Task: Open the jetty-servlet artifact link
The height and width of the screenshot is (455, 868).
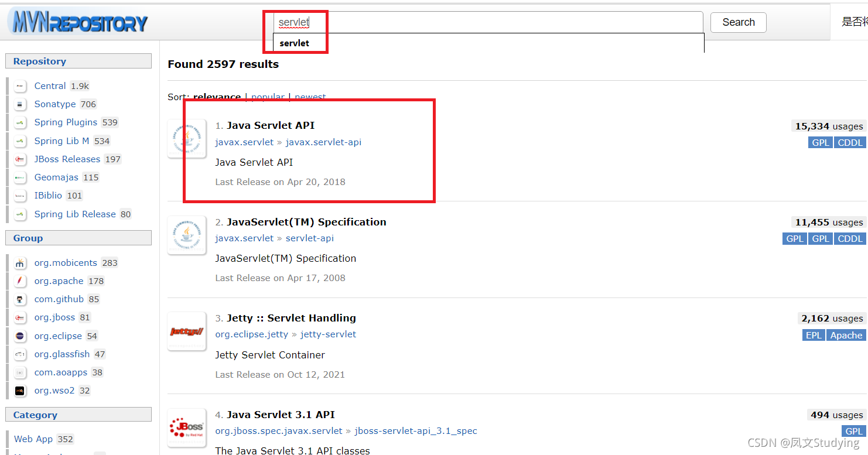Action: [328, 334]
